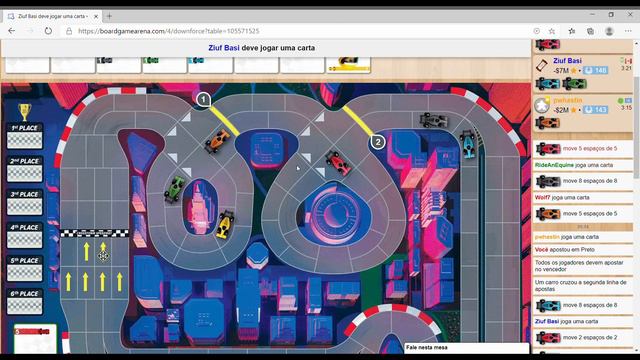Click the gold trophy icon above 1st place
The width and height of the screenshot is (640, 360).
coord(24,111)
